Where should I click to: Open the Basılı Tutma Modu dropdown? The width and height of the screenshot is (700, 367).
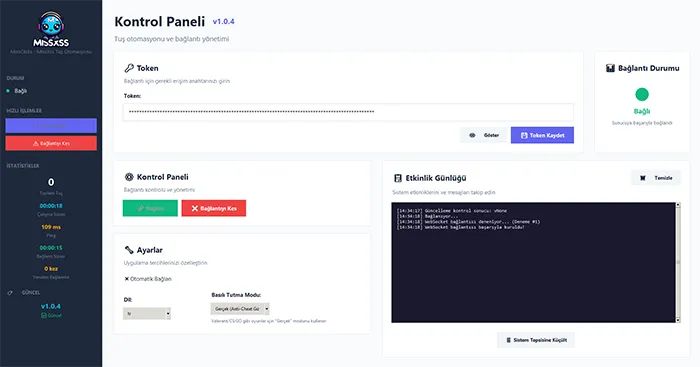240,309
